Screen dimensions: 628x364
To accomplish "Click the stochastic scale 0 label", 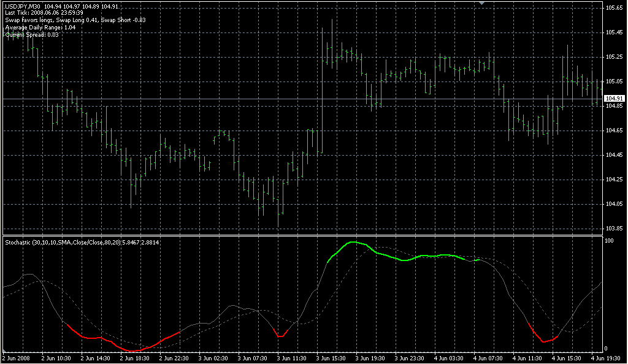I will pos(606,348).
